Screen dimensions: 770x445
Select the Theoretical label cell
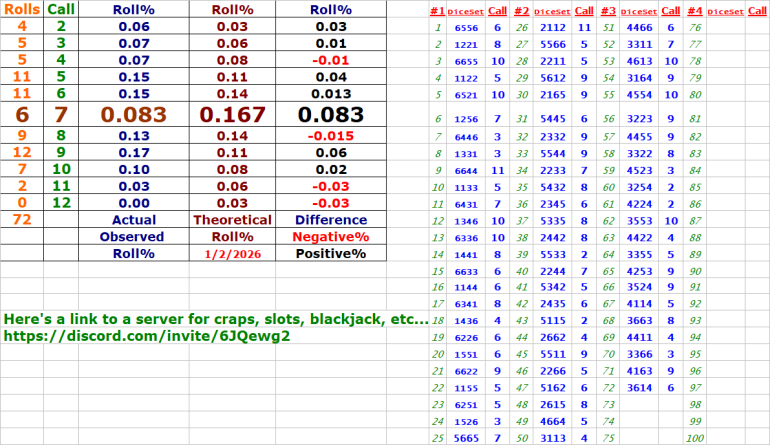pyautogui.click(x=232, y=219)
